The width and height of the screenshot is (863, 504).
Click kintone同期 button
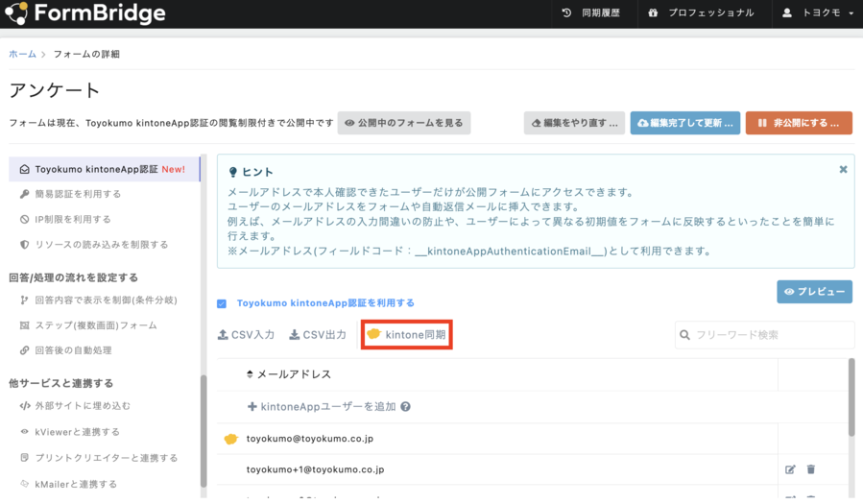(407, 334)
